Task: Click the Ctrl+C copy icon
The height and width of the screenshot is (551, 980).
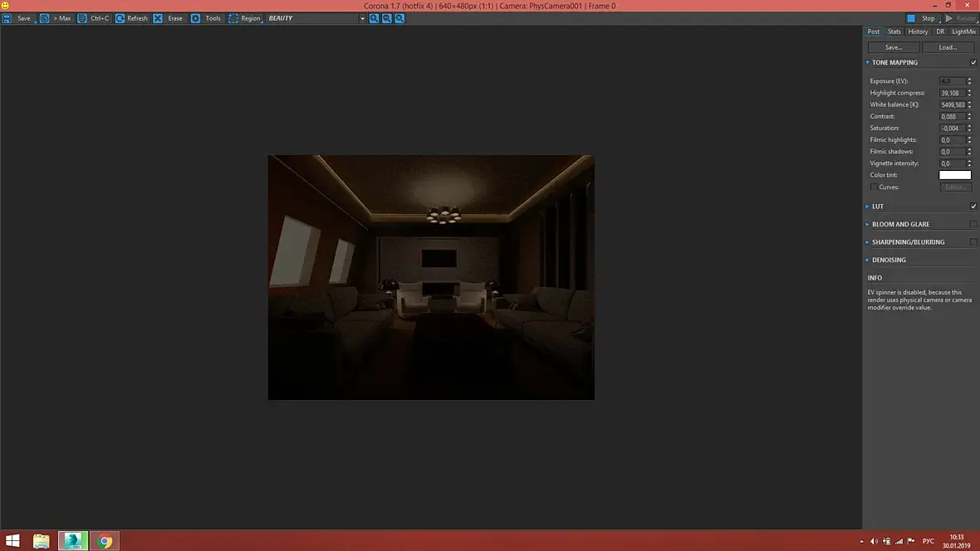Action: [x=82, y=18]
